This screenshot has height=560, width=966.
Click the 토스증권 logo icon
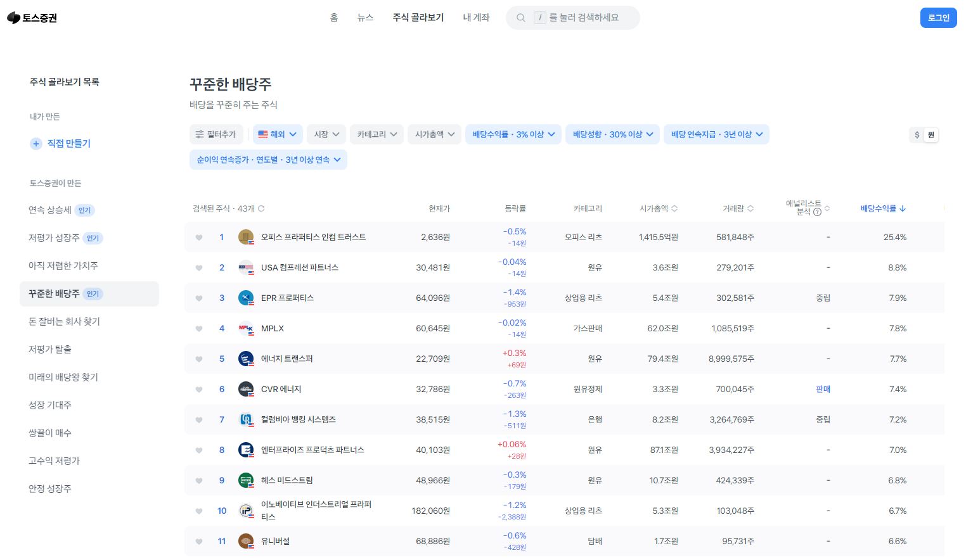tap(13, 18)
